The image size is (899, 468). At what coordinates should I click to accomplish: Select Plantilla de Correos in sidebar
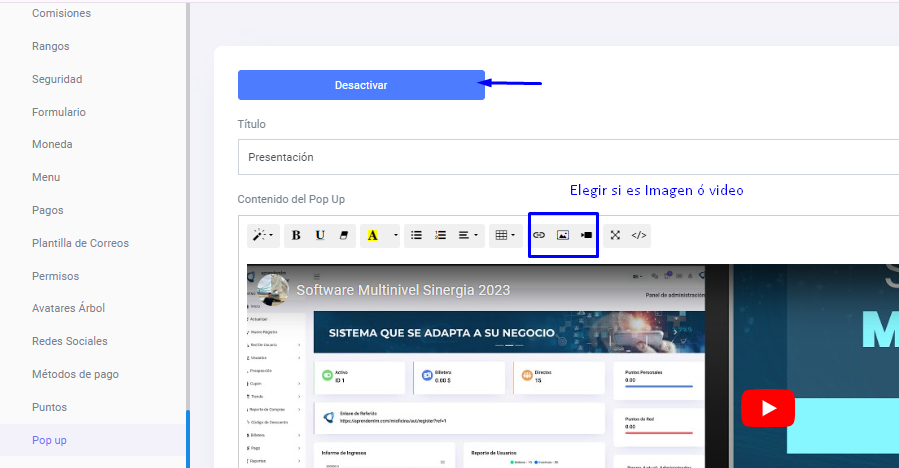coord(80,243)
